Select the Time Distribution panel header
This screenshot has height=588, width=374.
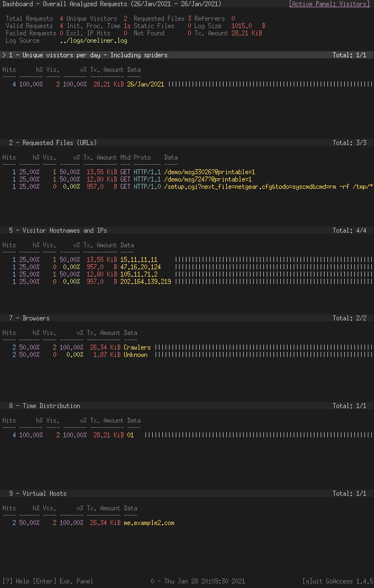[39, 406]
